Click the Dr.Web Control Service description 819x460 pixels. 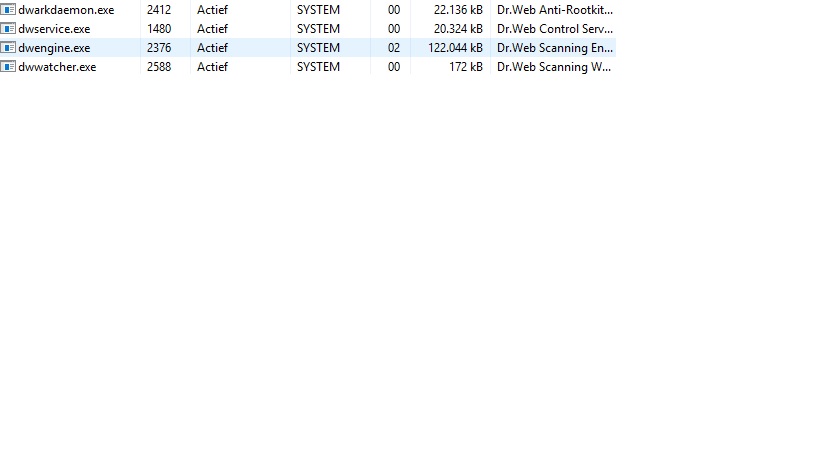click(x=554, y=29)
